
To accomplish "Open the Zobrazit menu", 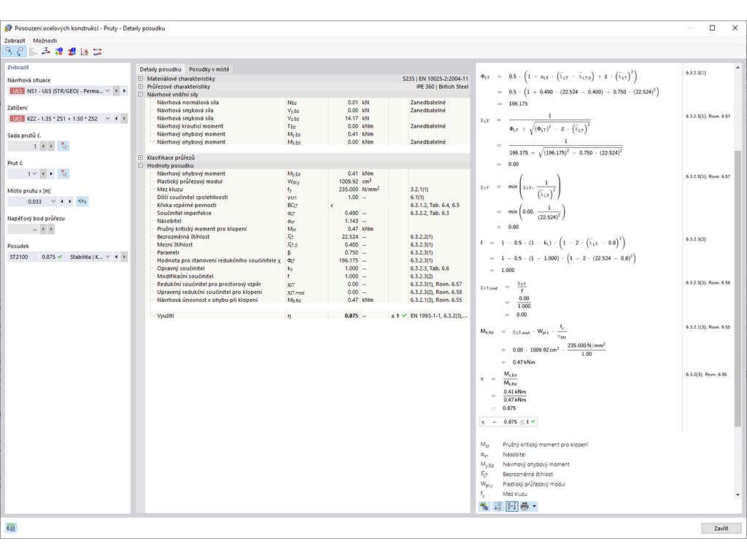I will click(x=15, y=41).
